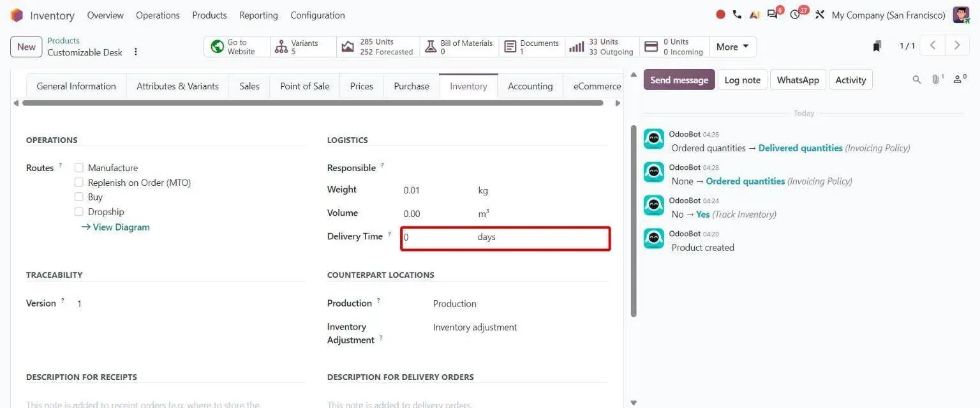Open the Production location dropdown field
980x408 pixels.
point(519,304)
